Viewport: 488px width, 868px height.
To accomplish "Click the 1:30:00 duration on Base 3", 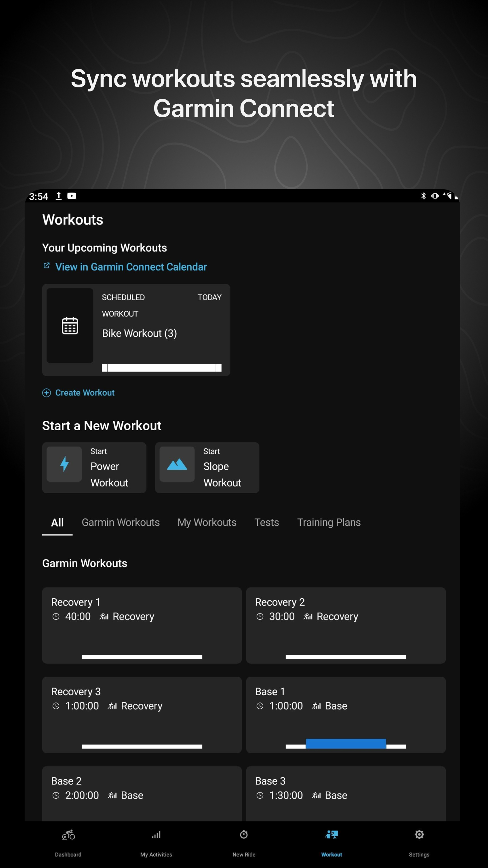I will (x=286, y=795).
